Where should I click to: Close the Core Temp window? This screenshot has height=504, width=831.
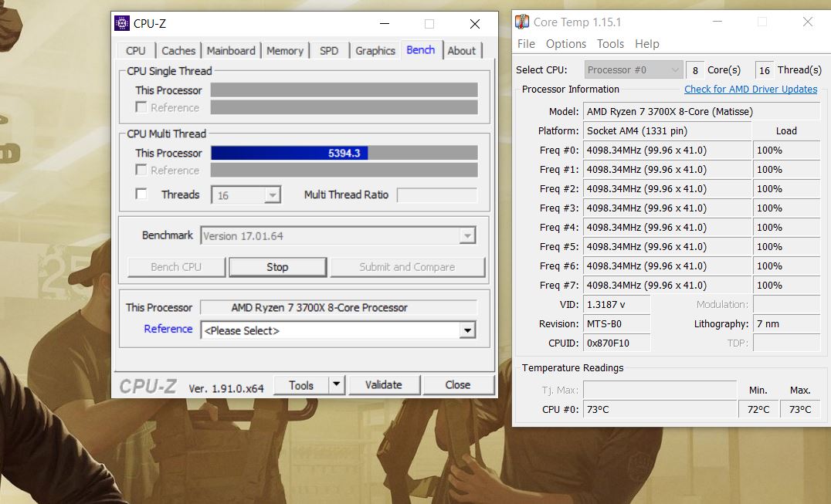pos(808,22)
